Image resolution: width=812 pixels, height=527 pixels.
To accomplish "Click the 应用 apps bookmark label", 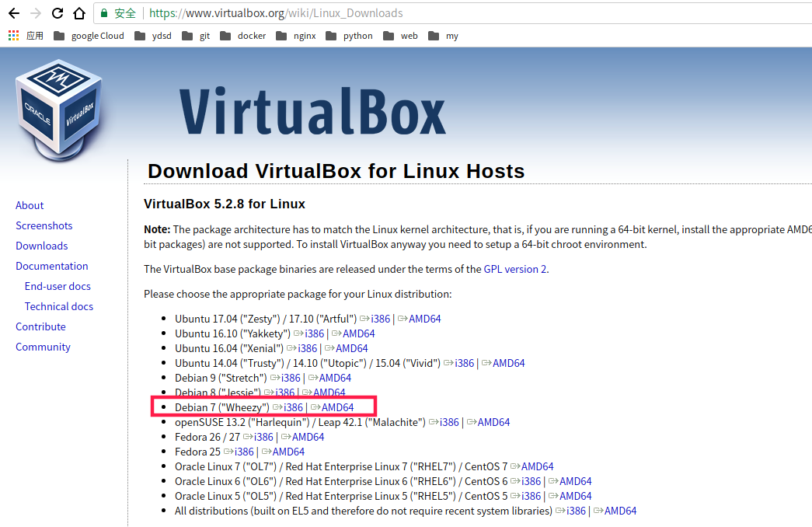I will 35,36.
